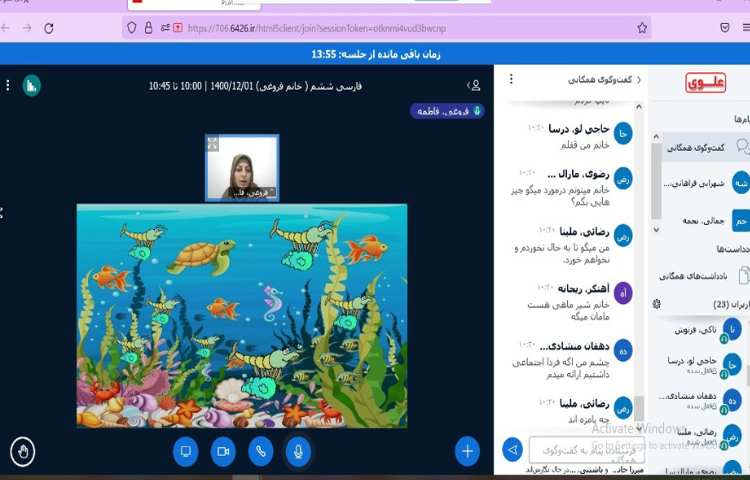
Task: Raise hand with the hand icon
Action: click(x=22, y=451)
